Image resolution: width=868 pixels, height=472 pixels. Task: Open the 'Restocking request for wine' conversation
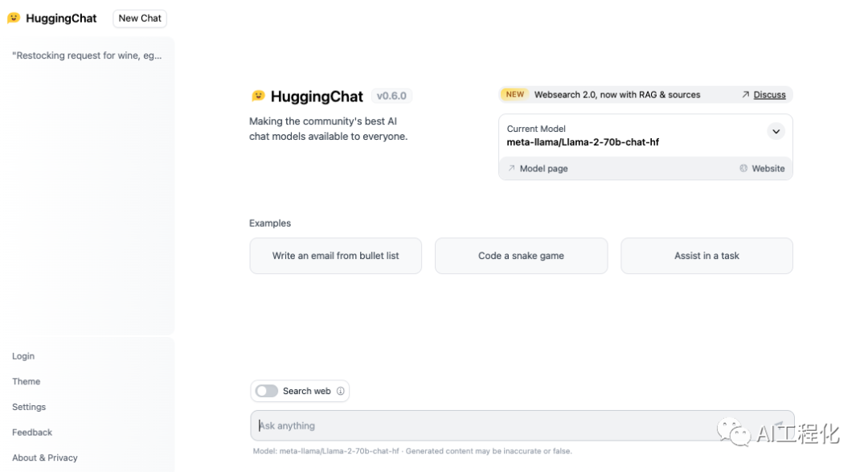coord(87,55)
